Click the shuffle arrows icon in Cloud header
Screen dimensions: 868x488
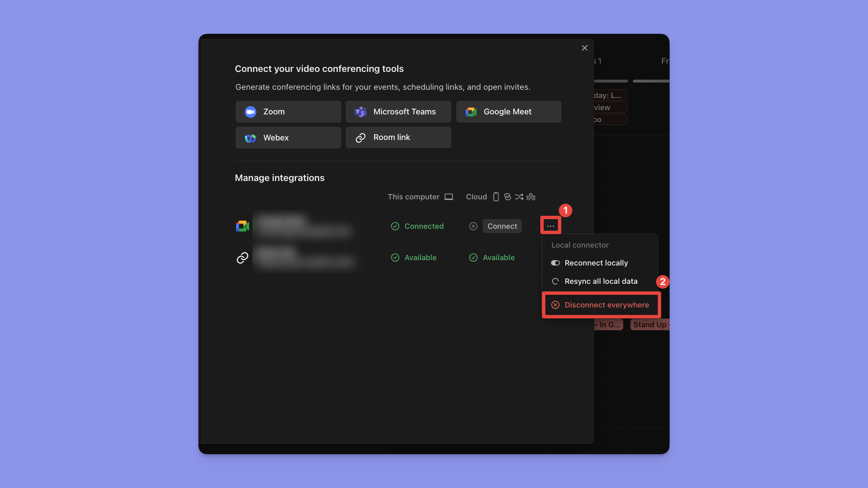pyautogui.click(x=519, y=197)
